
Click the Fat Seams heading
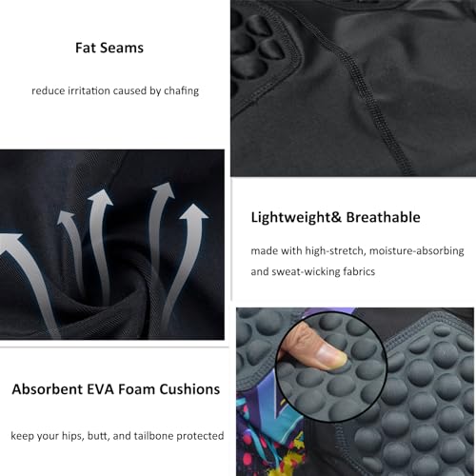click(109, 48)
